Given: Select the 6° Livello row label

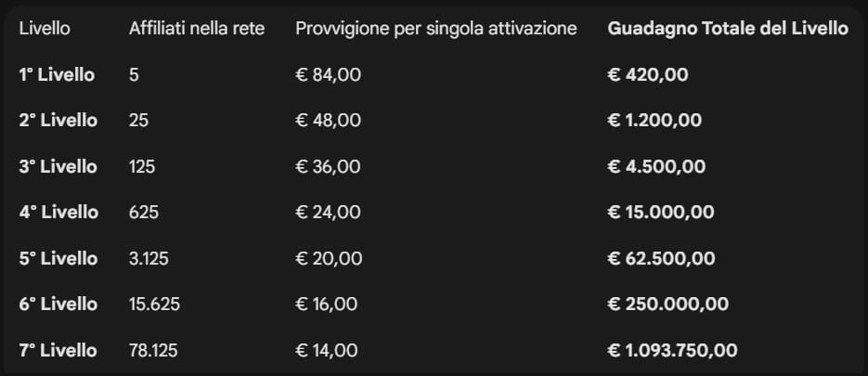Looking at the screenshot, I should coord(58,305).
